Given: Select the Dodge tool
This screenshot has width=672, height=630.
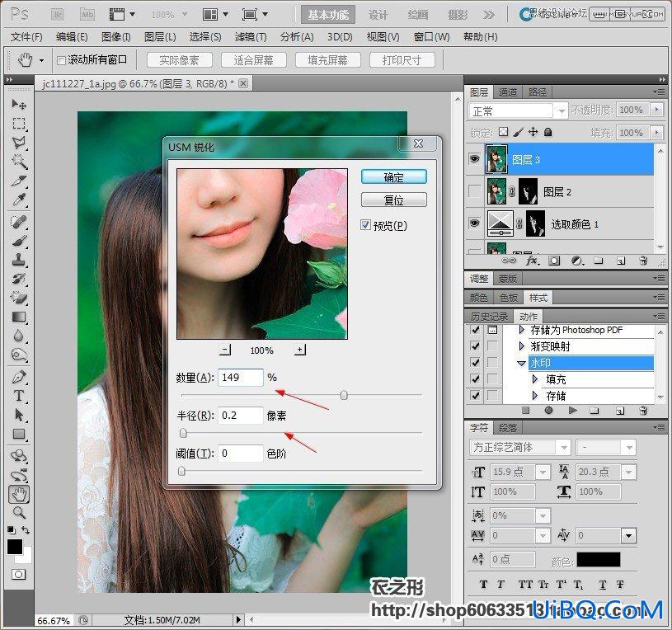Looking at the screenshot, I should pos(18,355).
